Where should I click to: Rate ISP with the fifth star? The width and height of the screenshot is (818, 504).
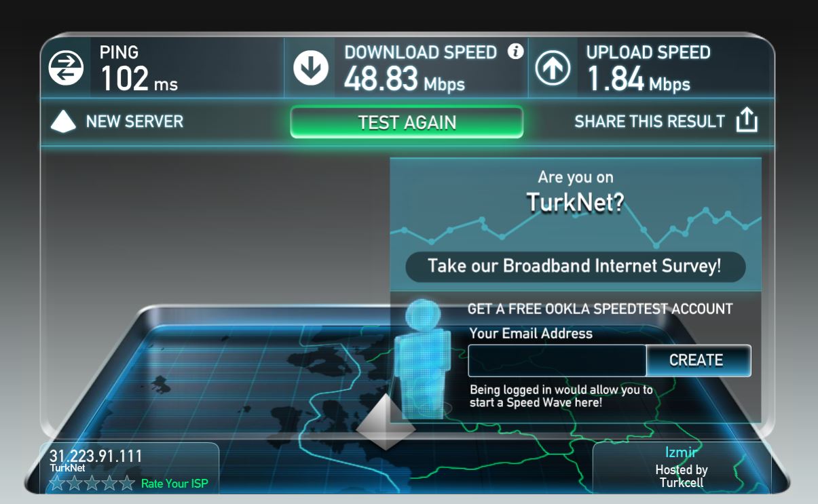tap(127, 484)
